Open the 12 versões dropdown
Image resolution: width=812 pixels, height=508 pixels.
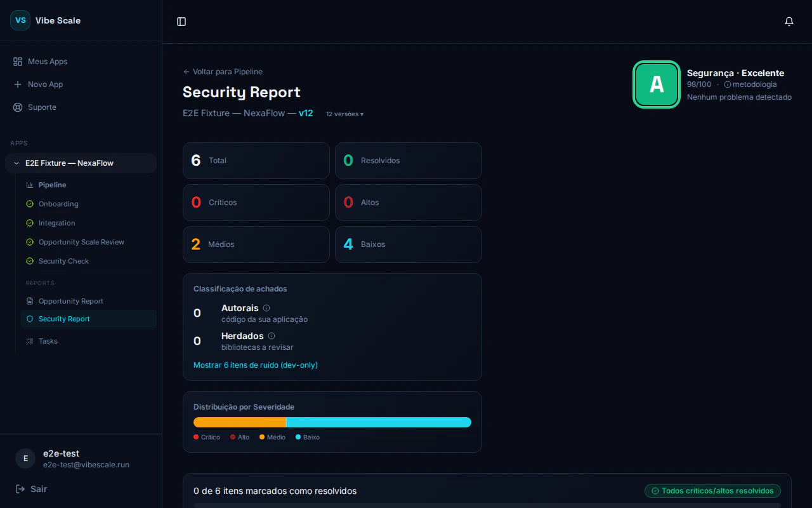pos(344,114)
